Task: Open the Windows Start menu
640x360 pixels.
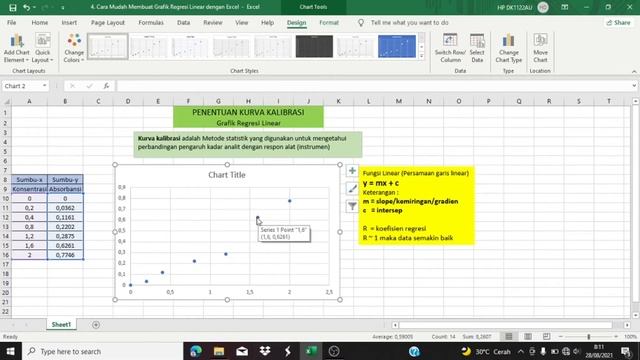Action: click(10, 351)
